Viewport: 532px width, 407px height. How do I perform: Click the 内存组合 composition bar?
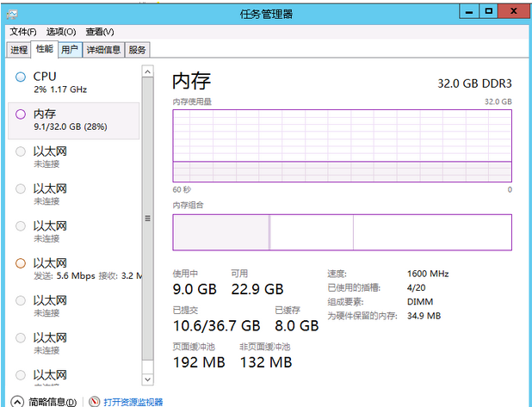click(342, 232)
